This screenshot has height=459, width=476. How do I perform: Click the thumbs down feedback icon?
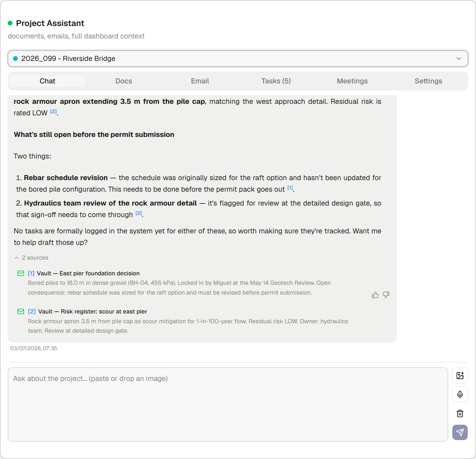(x=386, y=295)
